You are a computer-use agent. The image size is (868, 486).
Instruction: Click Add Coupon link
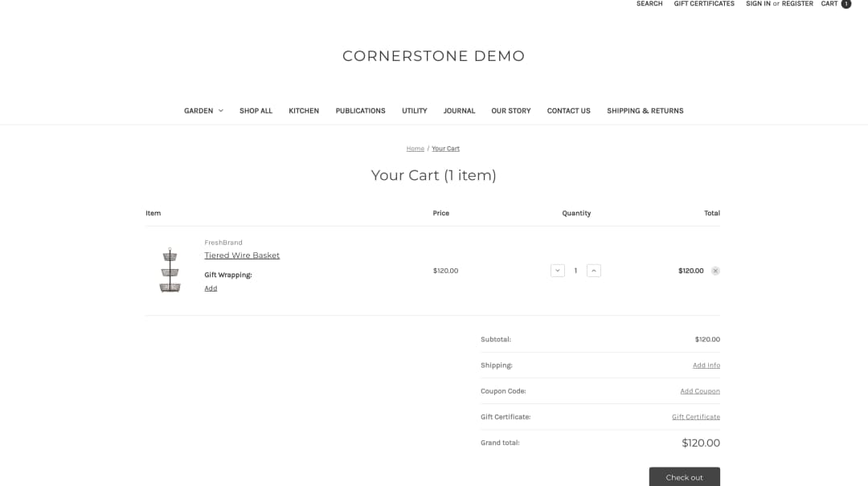(x=700, y=390)
